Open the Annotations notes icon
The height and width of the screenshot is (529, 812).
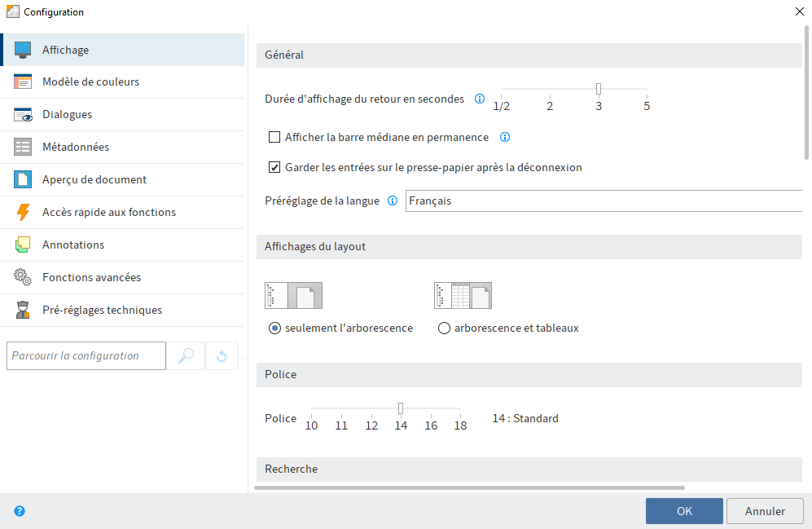point(22,245)
